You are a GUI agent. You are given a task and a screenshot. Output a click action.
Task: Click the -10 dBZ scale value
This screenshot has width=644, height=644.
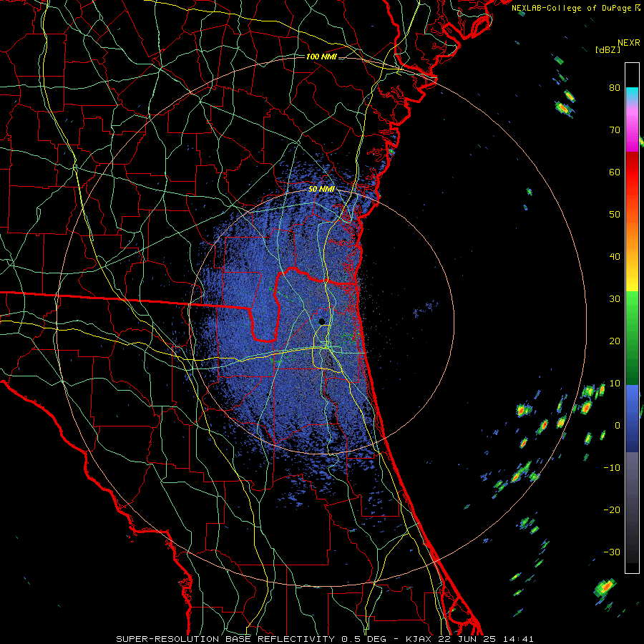pyautogui.click(x=612, y=468)
